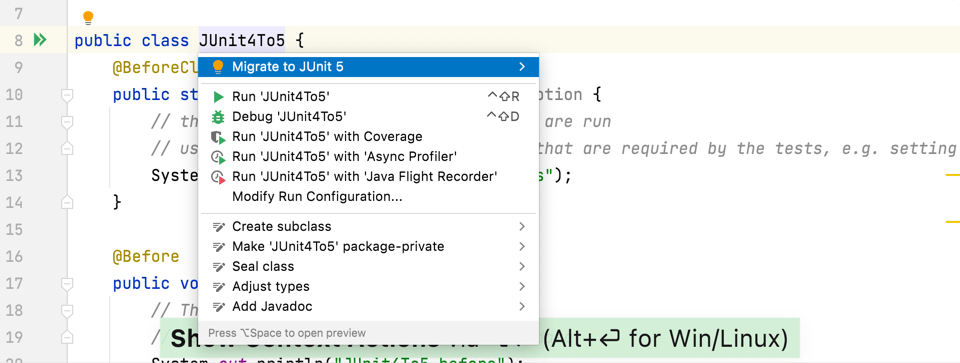960x363 pixels.
Task: Click the Java Flight Recorder run icon
Action: (x=219, y=177)
